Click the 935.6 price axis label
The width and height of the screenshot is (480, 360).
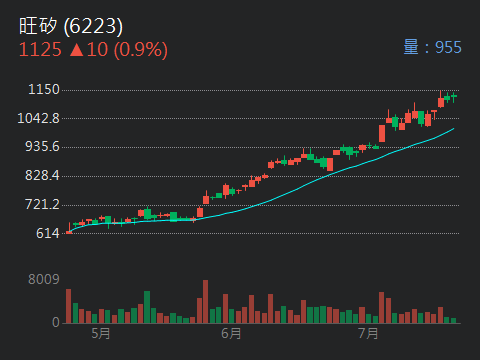point(42,147)
